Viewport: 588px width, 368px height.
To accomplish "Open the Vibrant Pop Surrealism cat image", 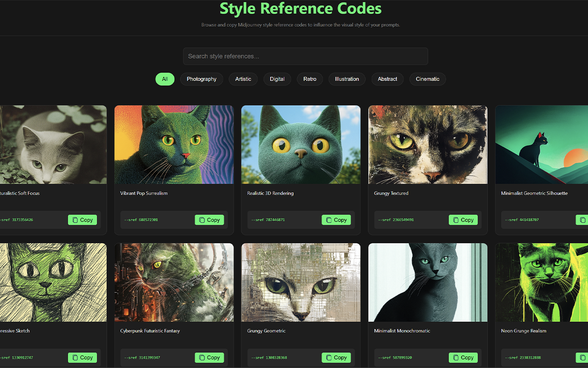I will 174,144.
